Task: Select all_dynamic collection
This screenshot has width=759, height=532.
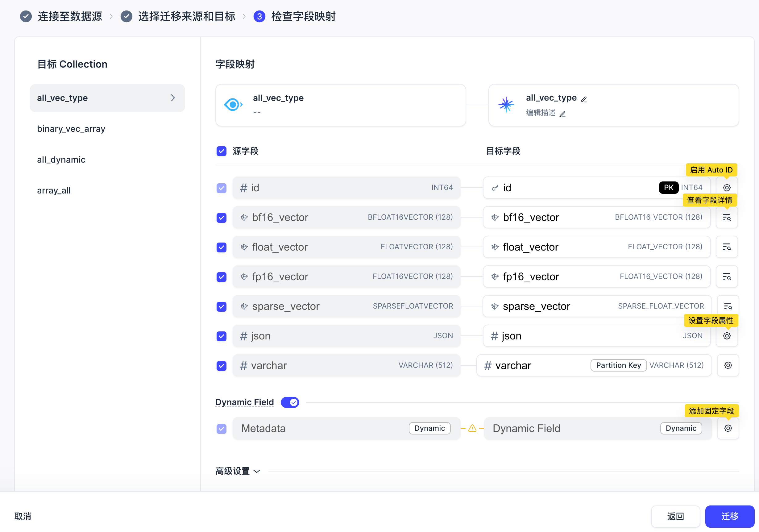Action: 61,159
